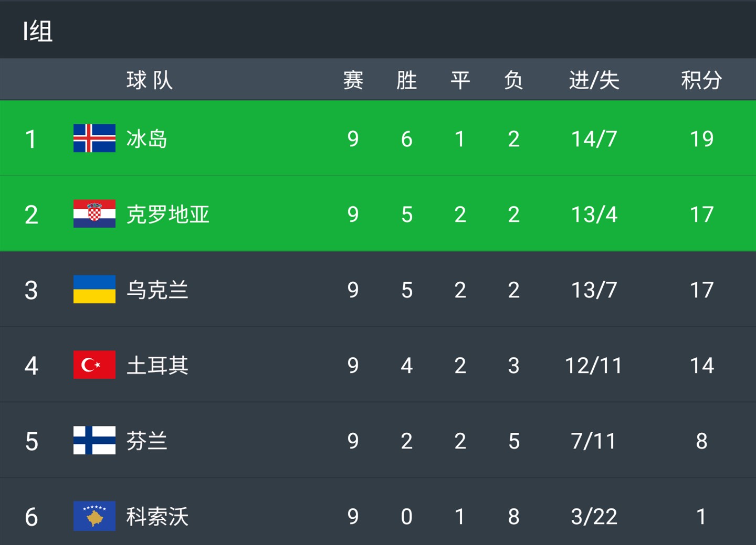This screenshot has width=756, height=545.
Task: Click the Finland flag icon
Action: pos(94,441)
